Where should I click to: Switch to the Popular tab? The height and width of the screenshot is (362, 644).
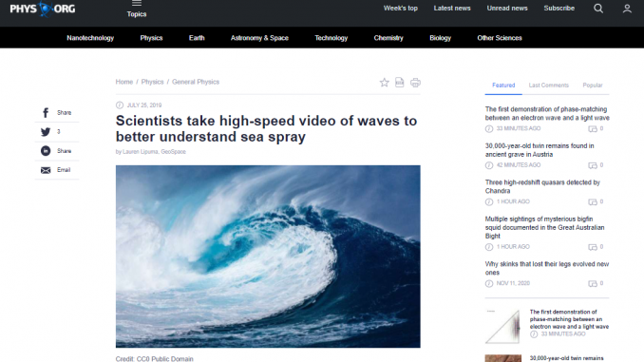[593, 86]
